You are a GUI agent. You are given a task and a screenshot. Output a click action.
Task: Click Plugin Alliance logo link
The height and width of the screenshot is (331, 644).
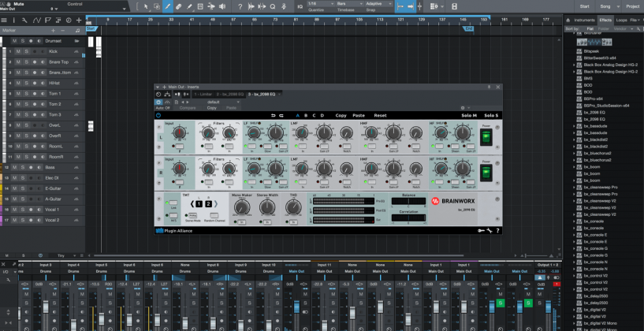(174, 231)
